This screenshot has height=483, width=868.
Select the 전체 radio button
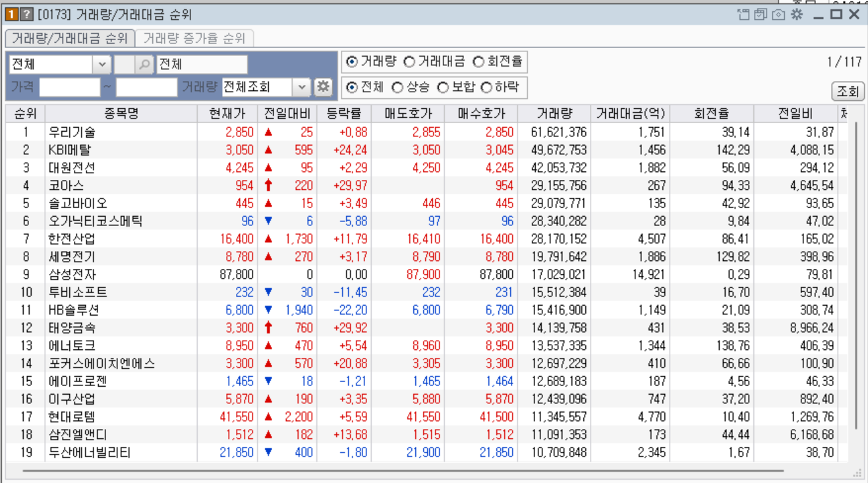pyautogui.click(x=352, y=87)
